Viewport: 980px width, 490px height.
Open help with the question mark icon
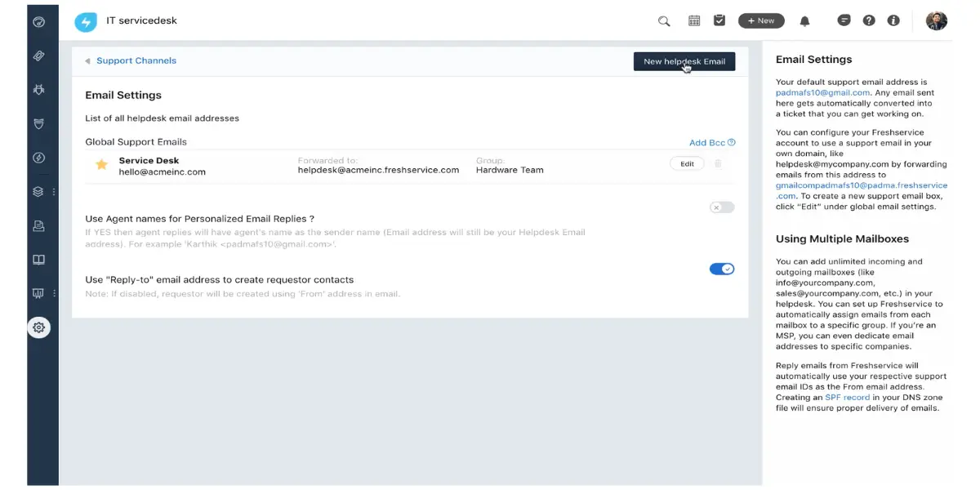(869, 20)
